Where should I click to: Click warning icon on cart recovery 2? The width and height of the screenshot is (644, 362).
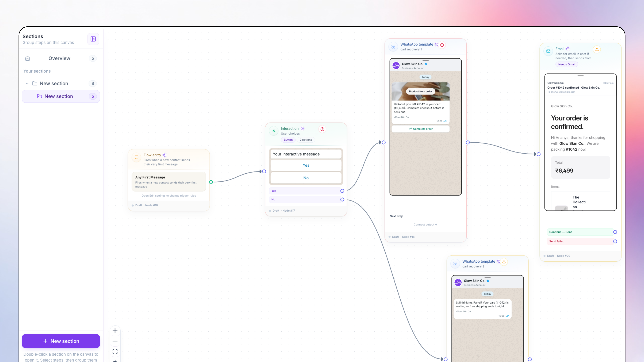(504, 262)
